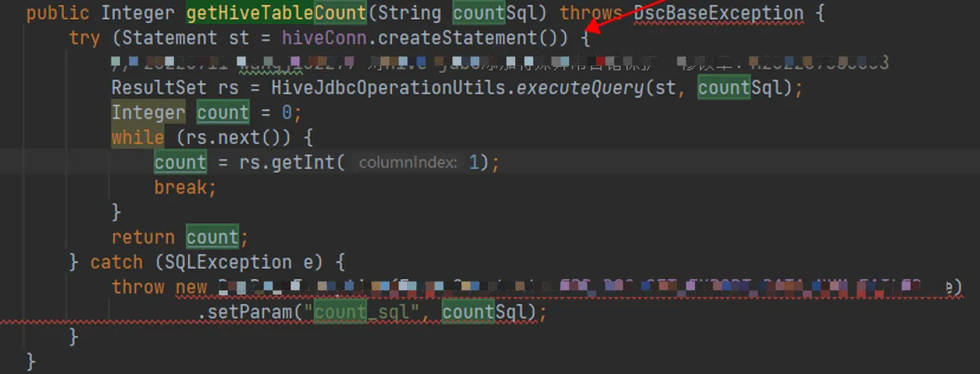This screenshot has height=374, width=980.
Task: Select DscBaseException in the throws clause
Action: tap(718, 13)
